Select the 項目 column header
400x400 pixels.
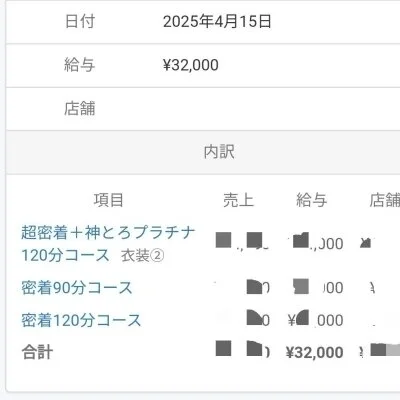pos(109,200)
